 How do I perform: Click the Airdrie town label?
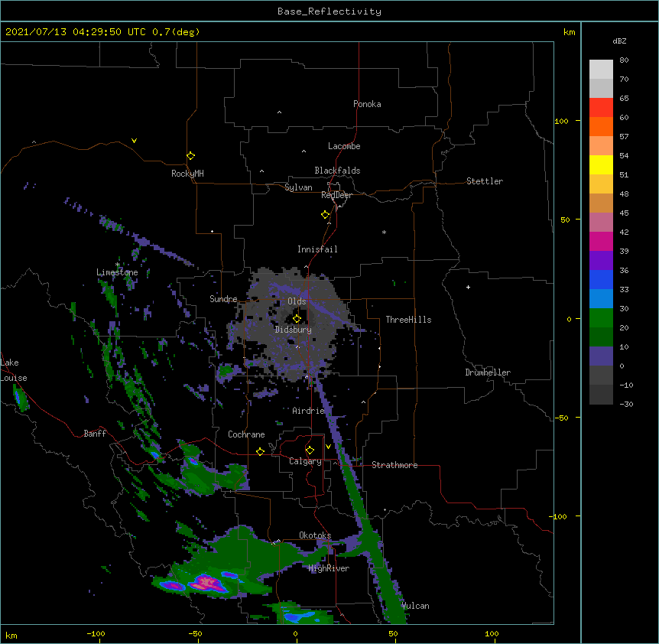[309, 411]
